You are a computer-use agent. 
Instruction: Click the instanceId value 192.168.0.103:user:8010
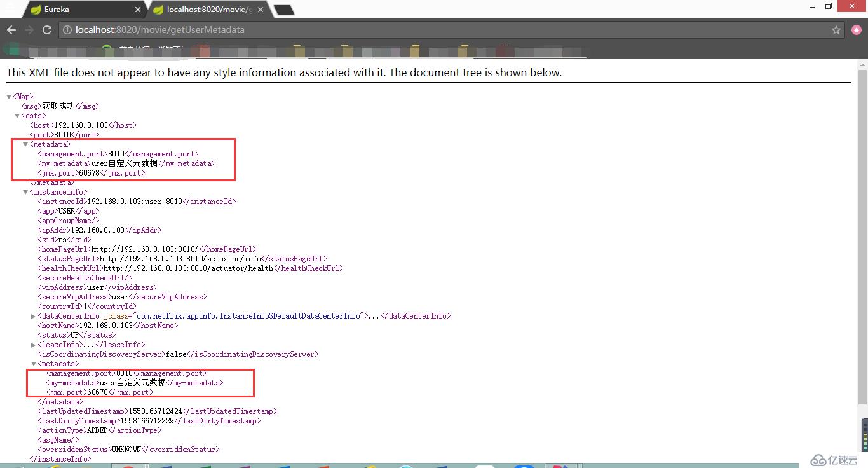pyautogui.click(x=135, y=202)
